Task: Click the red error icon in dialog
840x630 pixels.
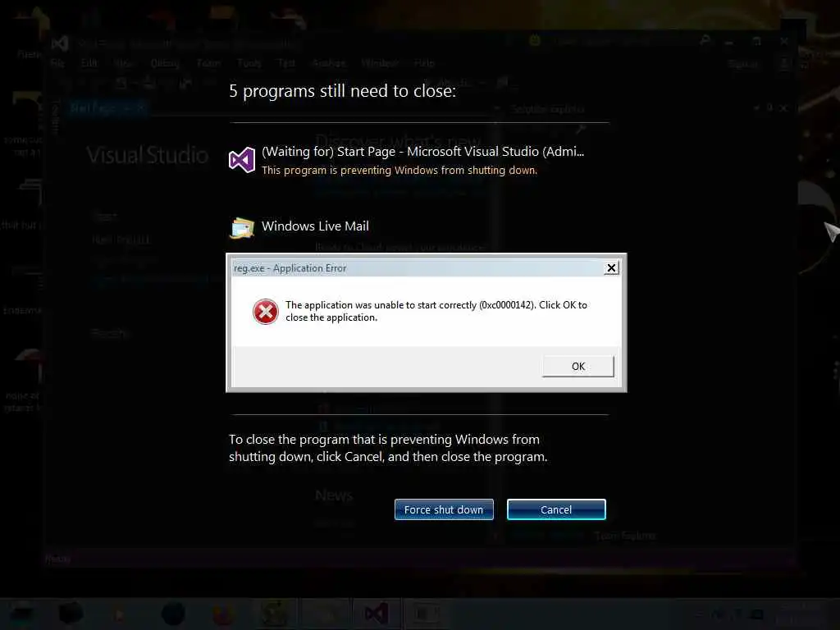Action: click(266, 312)
